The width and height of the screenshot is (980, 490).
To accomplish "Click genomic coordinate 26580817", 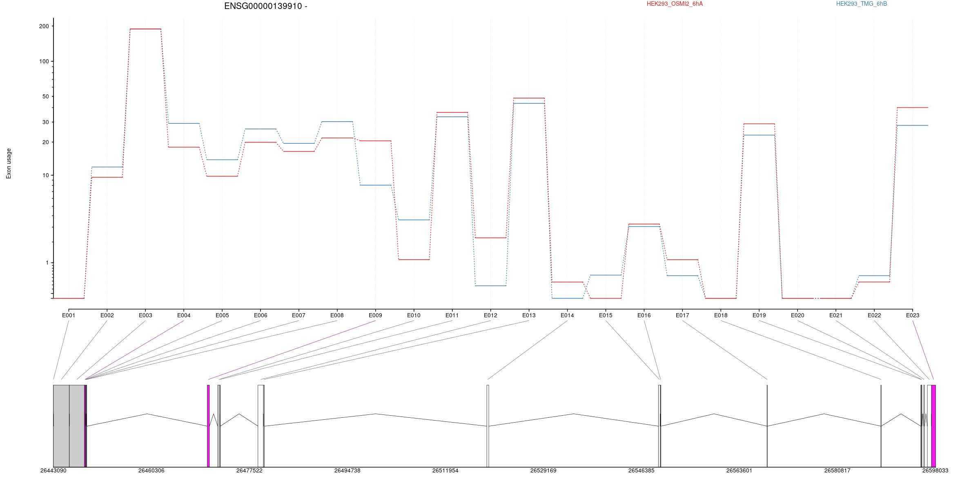I will [837, 470].
